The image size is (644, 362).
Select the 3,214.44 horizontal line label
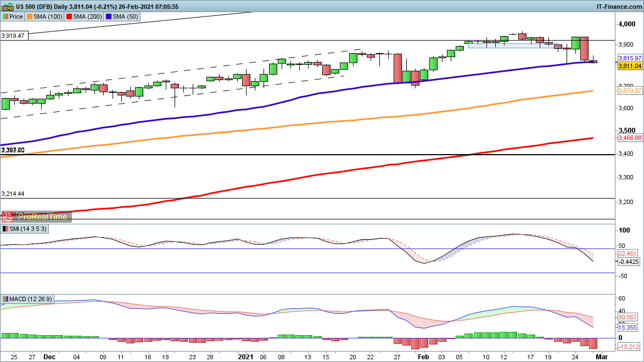[13, 194]
